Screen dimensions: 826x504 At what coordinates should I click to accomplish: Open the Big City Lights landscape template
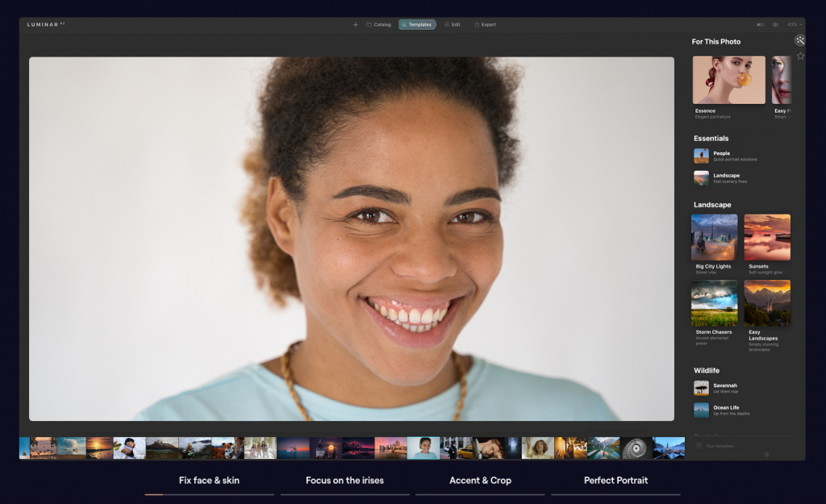pyautogui.click(x=713, y=236)
